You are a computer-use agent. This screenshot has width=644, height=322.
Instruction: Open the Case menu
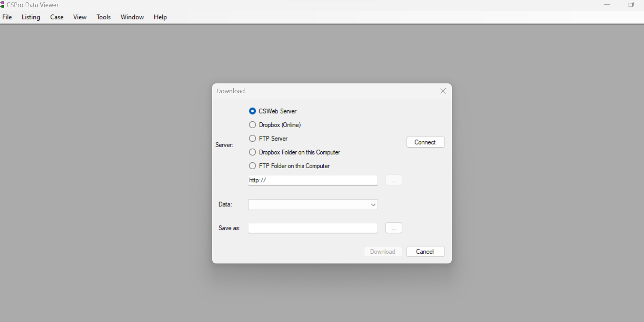pyautogui.click(x=57, y=17)
